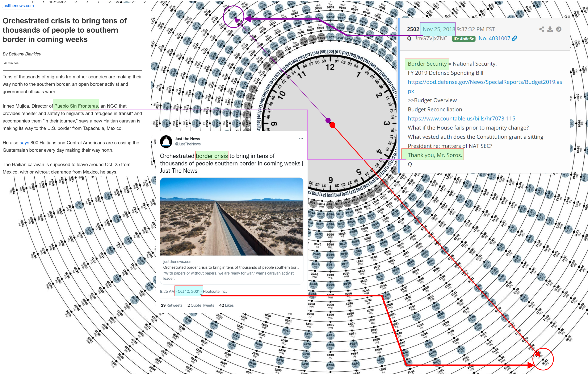Click the 9:37:32 PM EST timestamp
The width and height of the screenshot is (588, 374).
[476, 29]
